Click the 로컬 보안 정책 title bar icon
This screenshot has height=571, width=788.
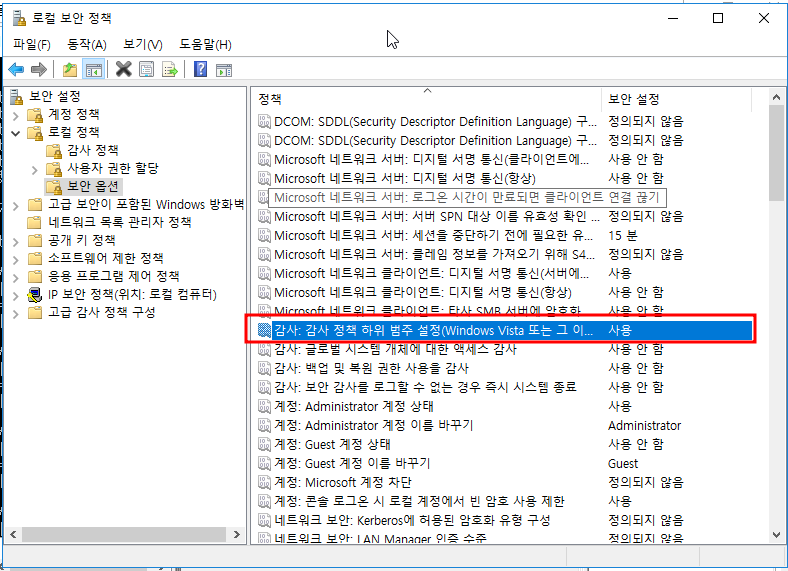pyautogui.click(x=19, y=18)
